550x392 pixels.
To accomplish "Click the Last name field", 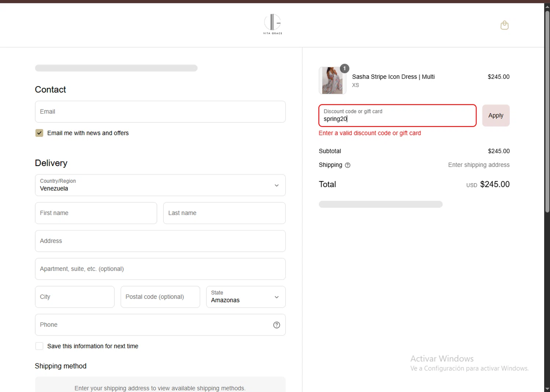I will pyautogui.click(x=224, y=213).
